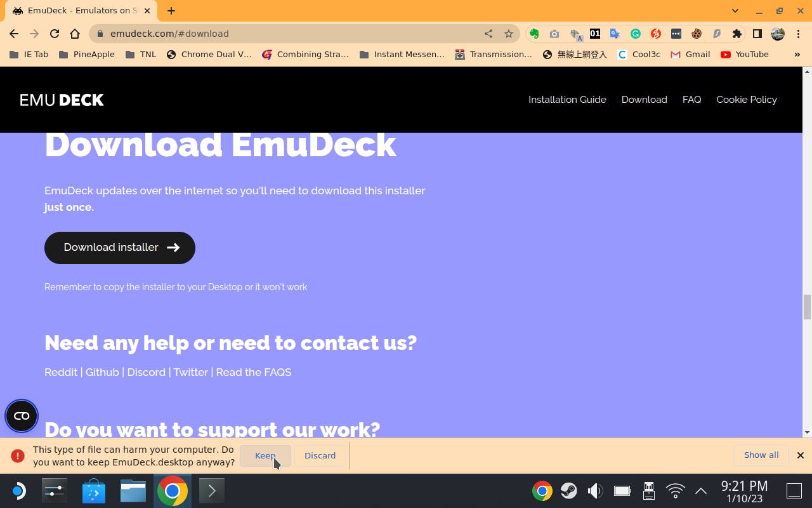Screen dimensions: 812x508
Task: Open the FAQ nav link
Action: (691, 100)
